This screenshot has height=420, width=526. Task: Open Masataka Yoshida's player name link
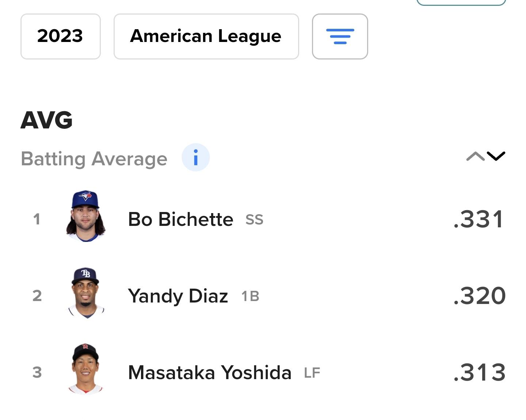point(210,373)
